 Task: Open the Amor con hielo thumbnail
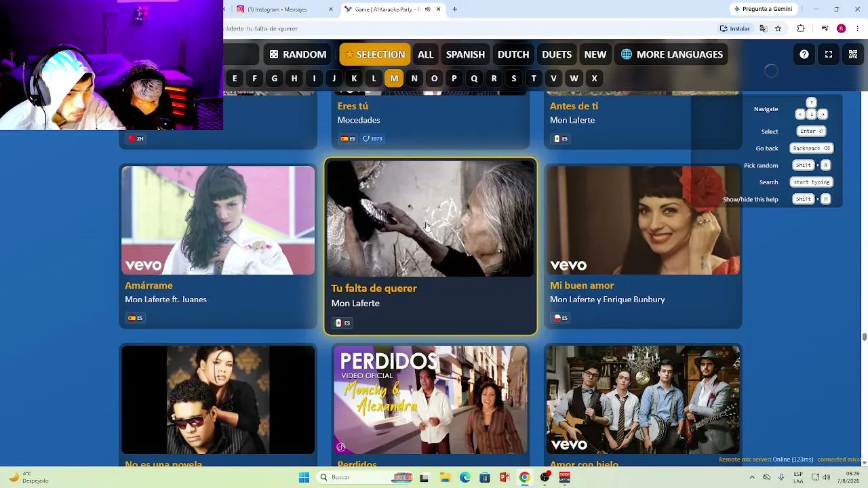(643, 400)
